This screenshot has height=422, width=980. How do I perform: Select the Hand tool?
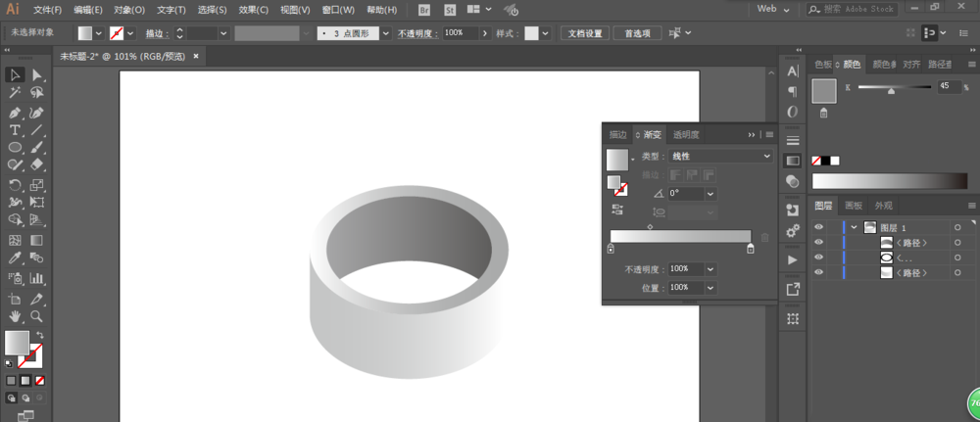click(15, 316)
